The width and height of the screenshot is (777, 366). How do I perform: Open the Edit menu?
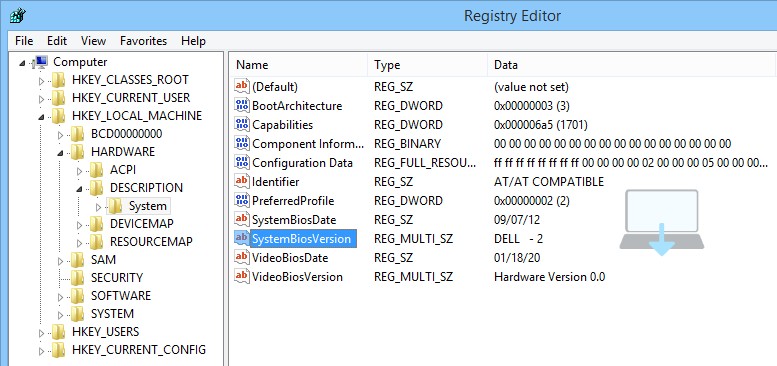point(57,41)
